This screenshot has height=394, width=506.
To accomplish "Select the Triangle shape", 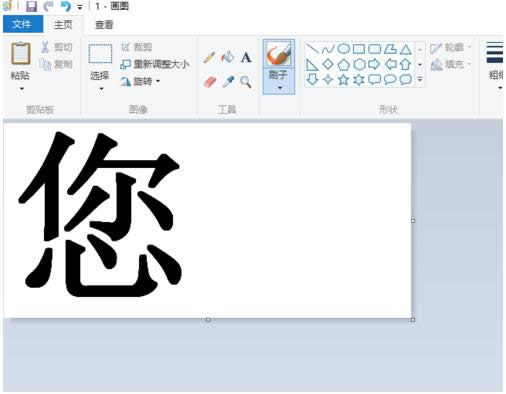I will [x=405, y=50].
